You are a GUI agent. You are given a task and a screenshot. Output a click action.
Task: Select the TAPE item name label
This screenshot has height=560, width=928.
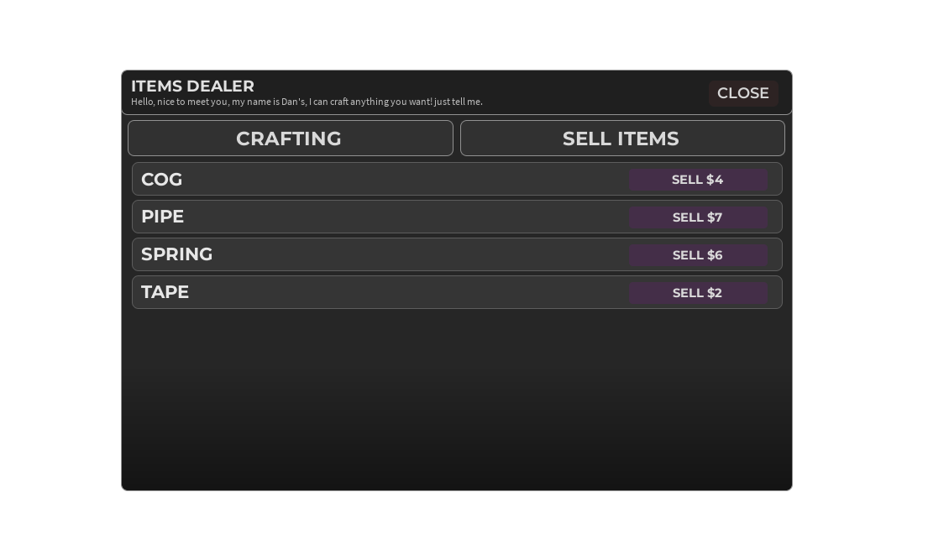coord(165,292)
